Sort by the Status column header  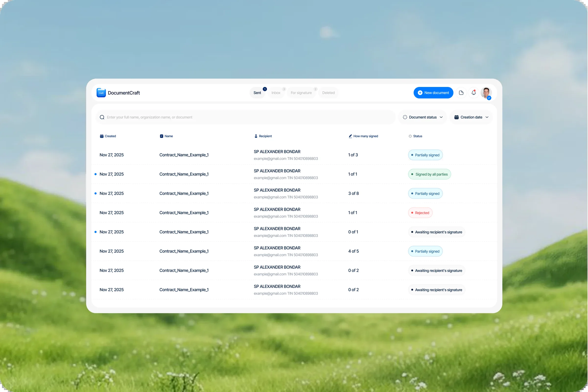point(415,136)
